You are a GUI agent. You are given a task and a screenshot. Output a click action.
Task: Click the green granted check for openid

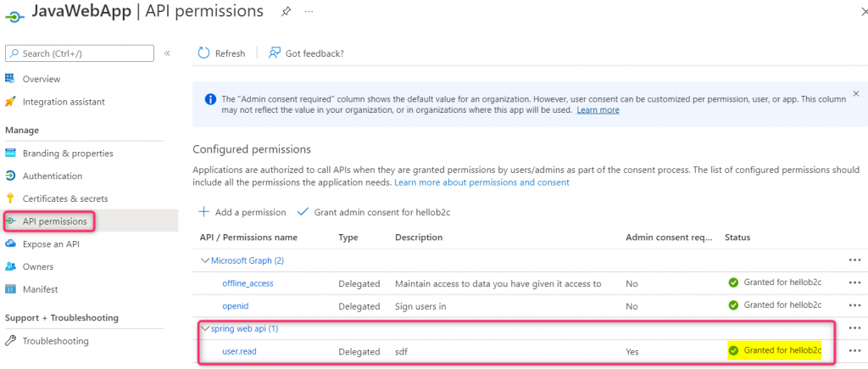(733, 305)
